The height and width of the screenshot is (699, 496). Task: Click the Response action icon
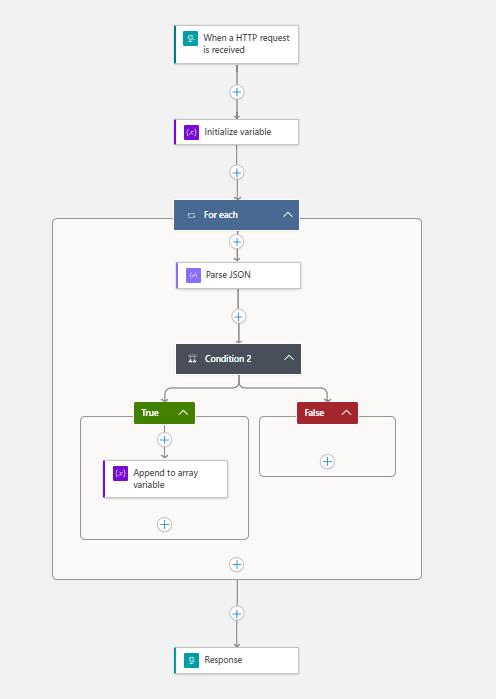(192, 660)
